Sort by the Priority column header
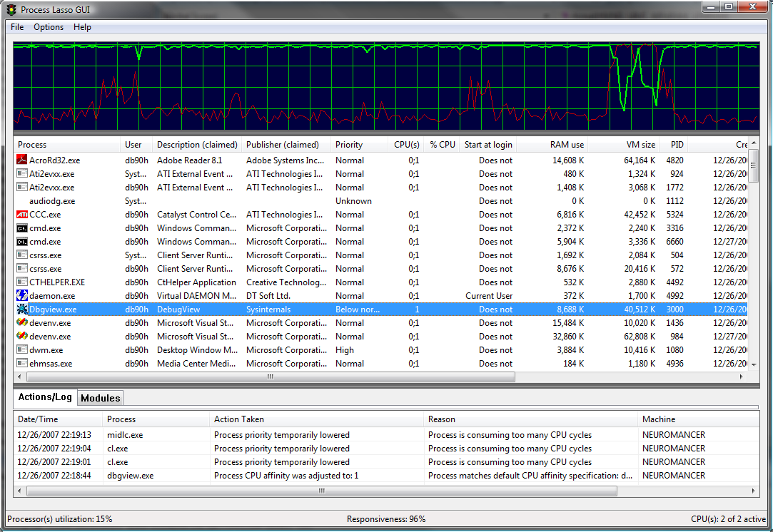 pos(360,145)
